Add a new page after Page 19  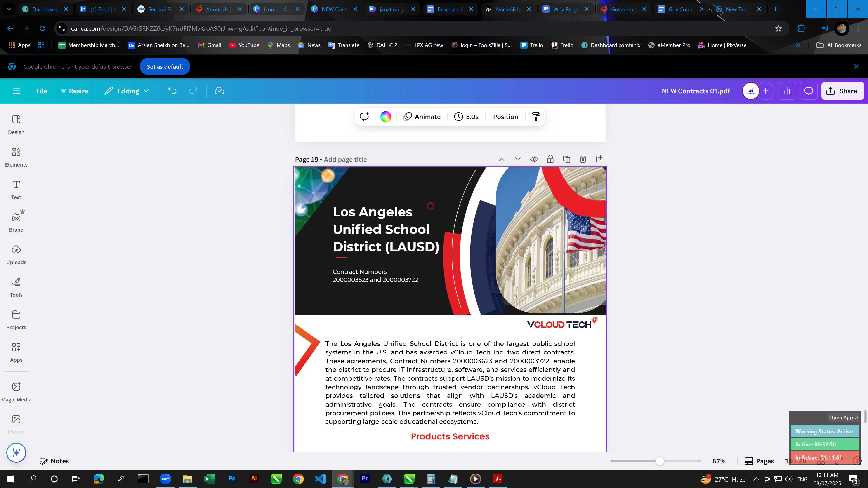(x=599, y=159)
